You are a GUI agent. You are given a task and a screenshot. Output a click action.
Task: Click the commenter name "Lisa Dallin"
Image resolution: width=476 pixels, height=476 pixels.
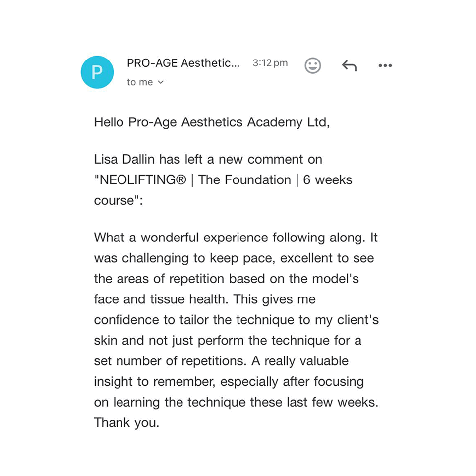tap(125, 159)
